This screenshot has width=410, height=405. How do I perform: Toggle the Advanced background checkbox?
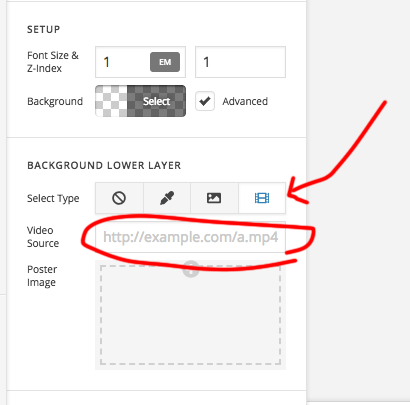205,101
